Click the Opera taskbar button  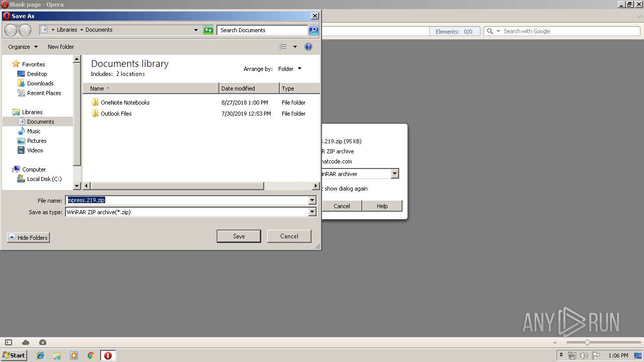(108, 355)
